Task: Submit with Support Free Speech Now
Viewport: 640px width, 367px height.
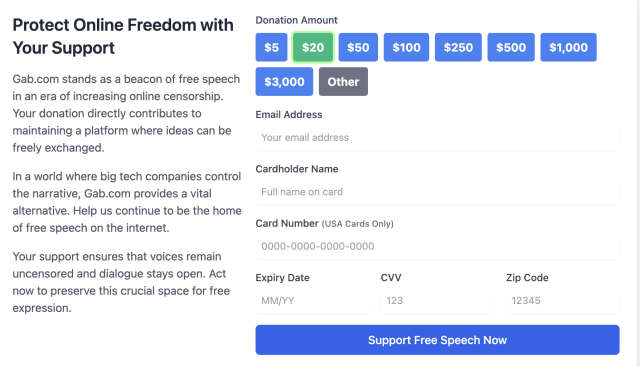Action: coord(438,340)
